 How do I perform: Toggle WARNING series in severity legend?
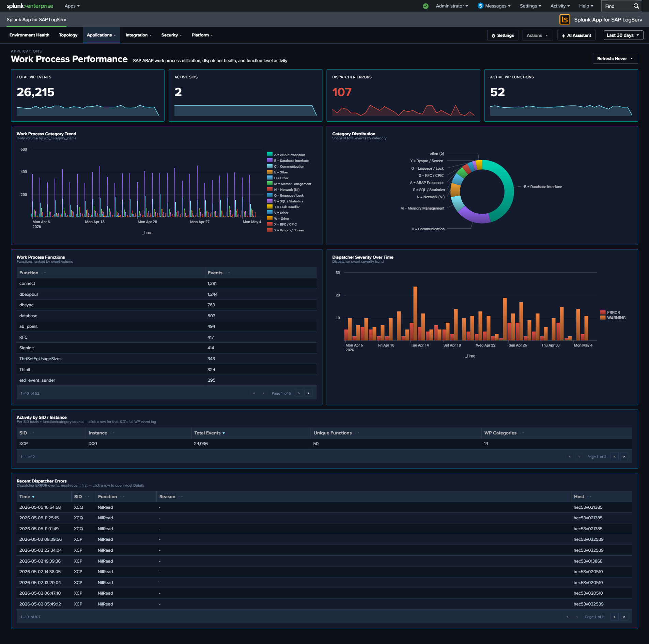(613, 318)
